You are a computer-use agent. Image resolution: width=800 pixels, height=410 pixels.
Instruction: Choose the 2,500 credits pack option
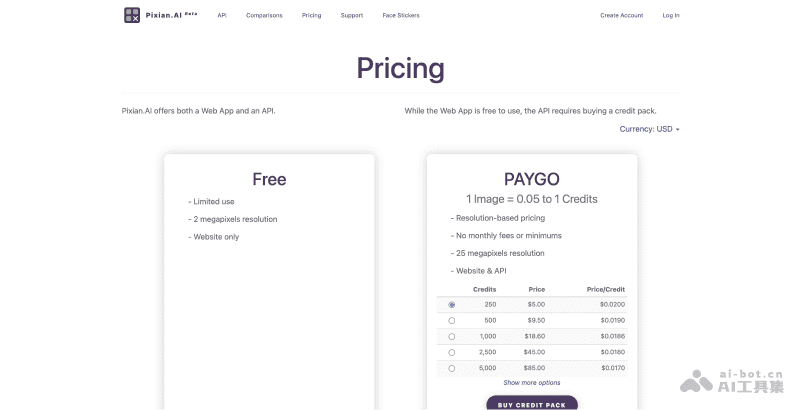pyautogui.click(x=452, y=352)
